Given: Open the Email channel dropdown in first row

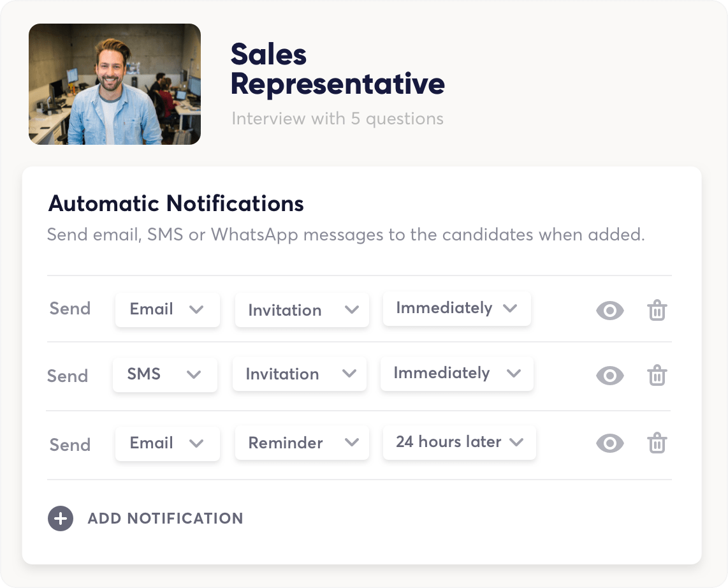Looking at the screenshot, I should click(168, 309).
